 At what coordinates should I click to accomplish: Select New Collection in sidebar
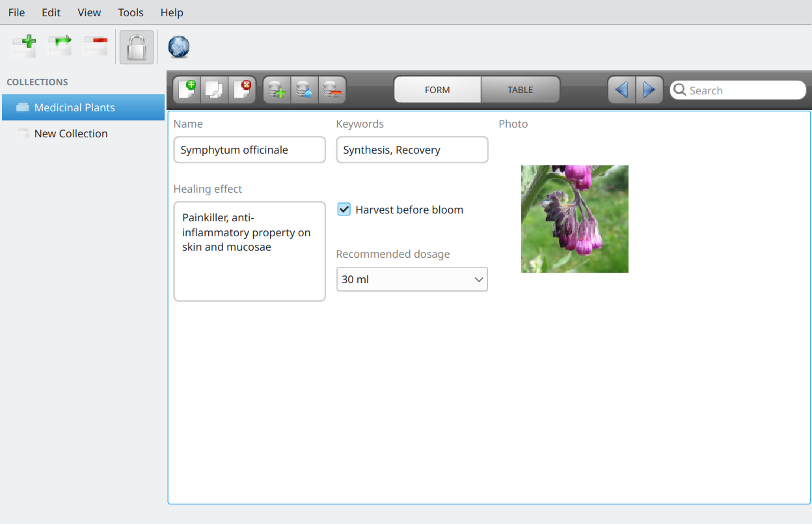[83, 133]
